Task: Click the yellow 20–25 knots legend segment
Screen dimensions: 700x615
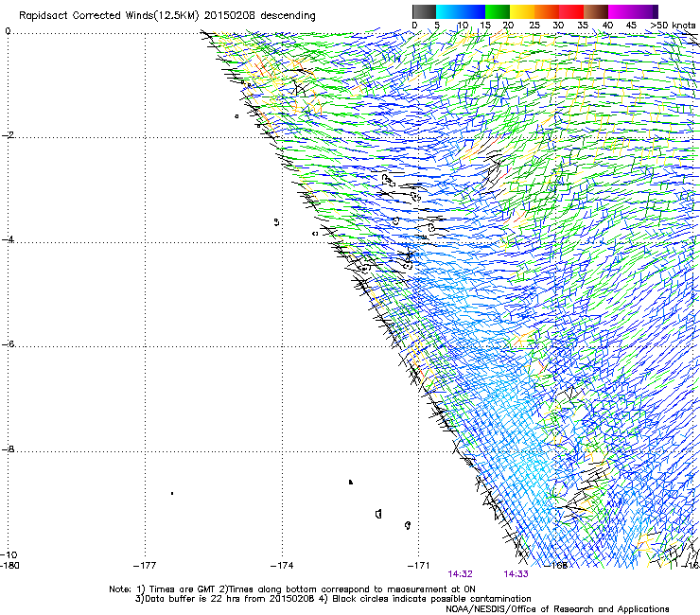Action: (x=522, y=11)
